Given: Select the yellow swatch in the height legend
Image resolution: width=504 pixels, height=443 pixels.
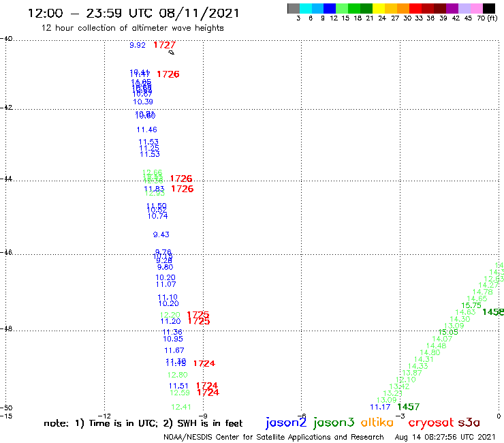Looking at the screenshot, I should tap(379, 8).
